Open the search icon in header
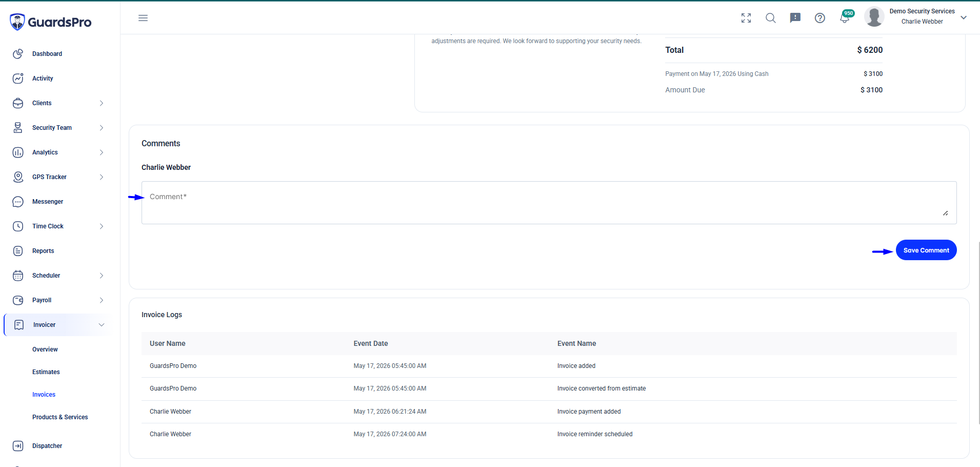 point(771,18)
